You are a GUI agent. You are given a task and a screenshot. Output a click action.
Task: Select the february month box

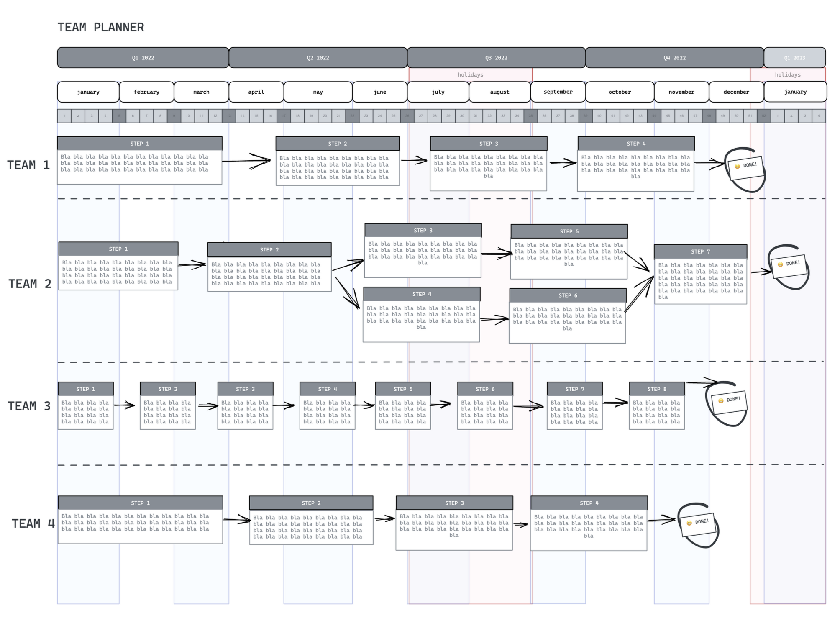[x=146, y=92]
